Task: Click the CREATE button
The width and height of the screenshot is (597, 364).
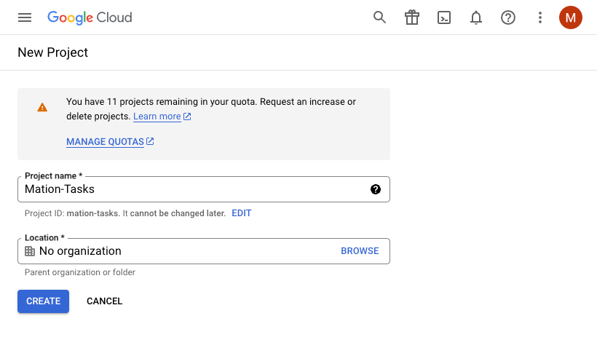Action: point(44,301)
